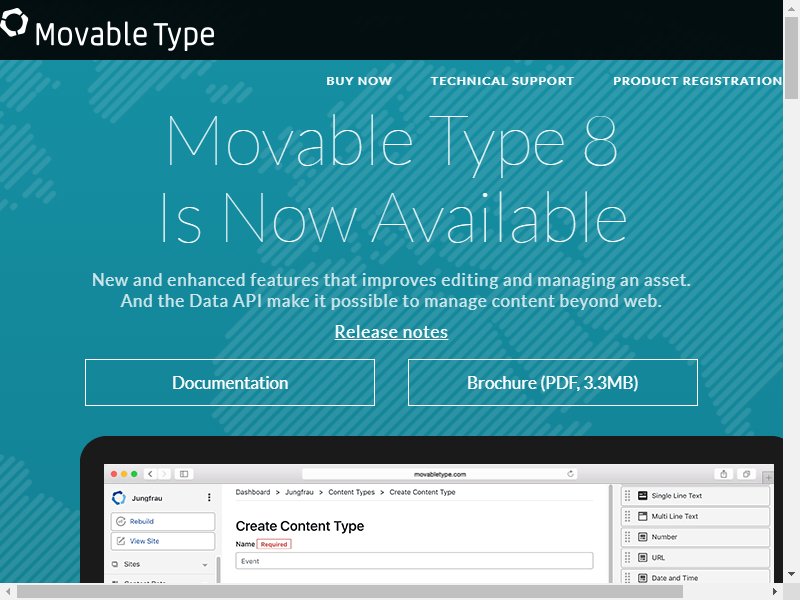
Task: Click the "New and enhanced features" sentence
Action: (x=391, y=280)
